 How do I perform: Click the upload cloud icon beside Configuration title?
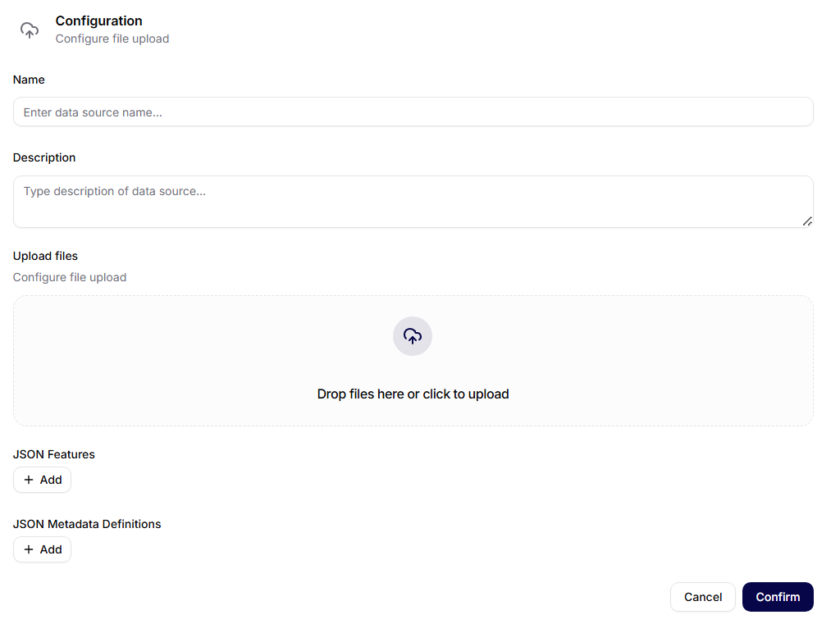point(30,30)
